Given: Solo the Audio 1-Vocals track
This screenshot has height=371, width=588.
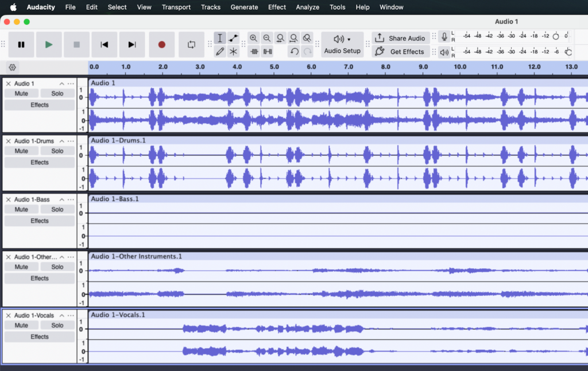Looking at the screenshot, I should click(57, 326).
